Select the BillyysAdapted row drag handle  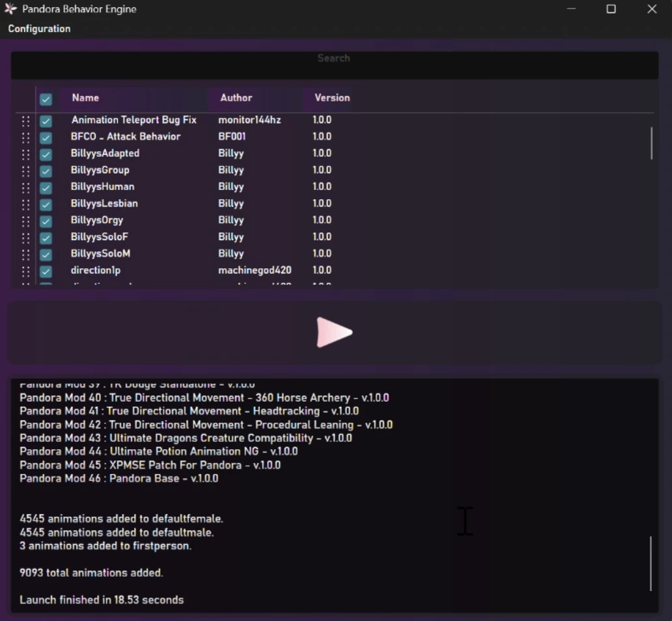[x=25, y=154]
